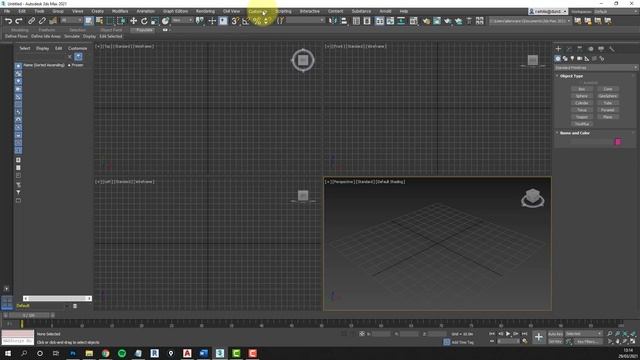Click the Redo arrow in the main toolbar
640x360 pixels.
point(18,21)
